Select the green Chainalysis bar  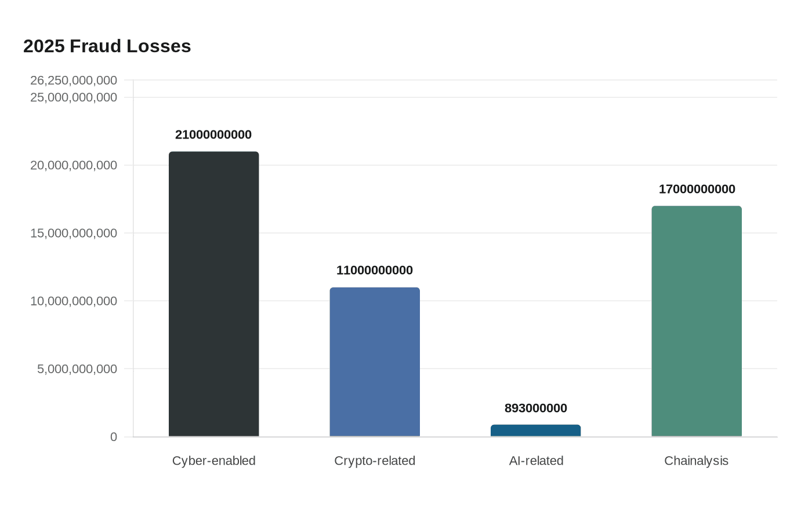[x=696, y=321]
